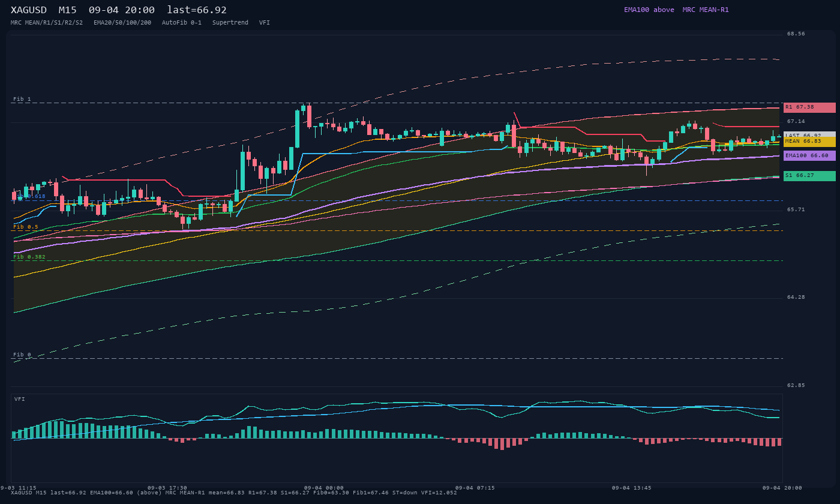Click the 09-03 17:30 time axis label
This screenshot has width=840, height=504.
pyautogui.click(x=167, y=488)
